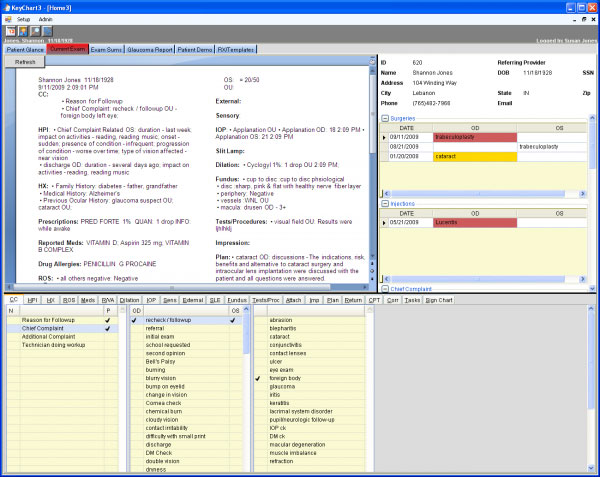600x477 pixels.
Task: Open the calendar schedule toolbar icon
Action: tap(11, 31)
